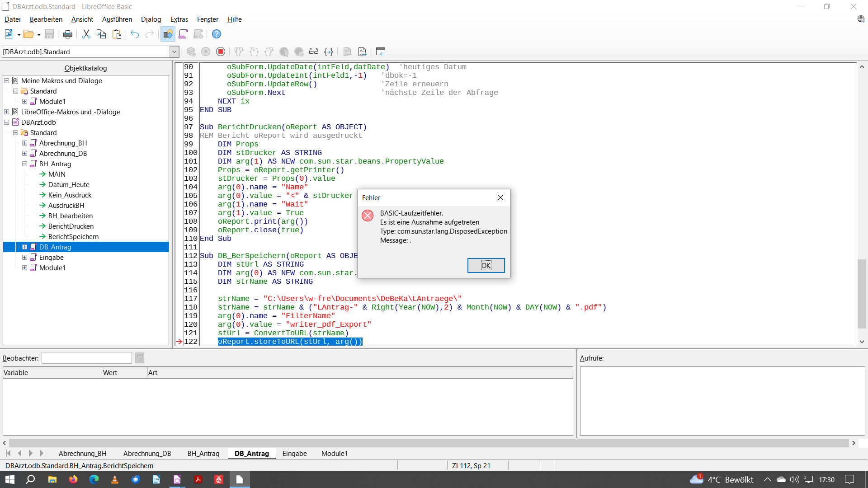This screenshot has width=868, height=488.
Task: Click the Run macro play icon
Action: click(x=206, y=52)
